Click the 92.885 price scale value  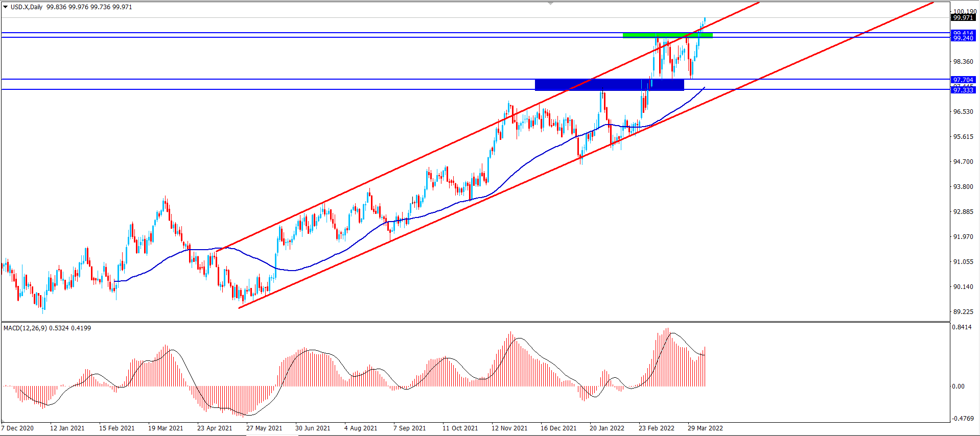tap(963, 212)
